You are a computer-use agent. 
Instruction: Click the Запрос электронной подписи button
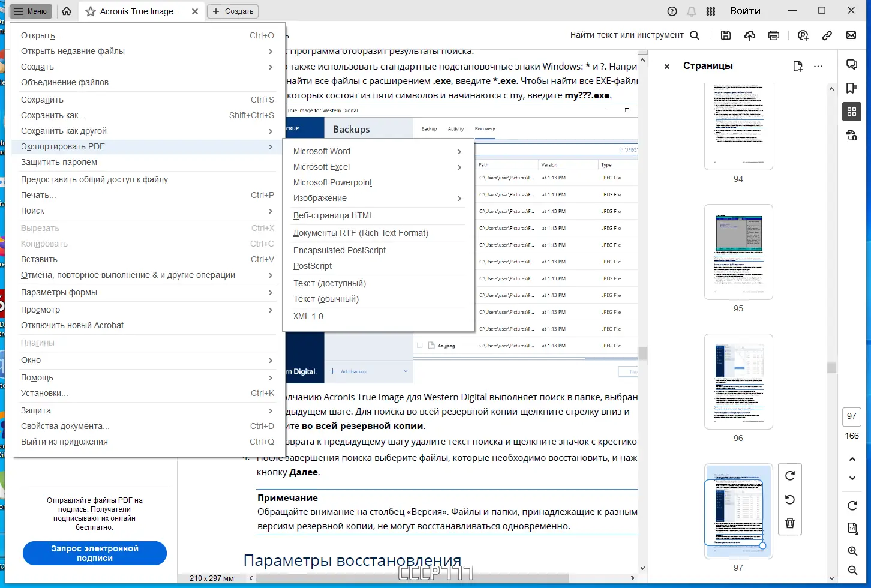point(94,553)
